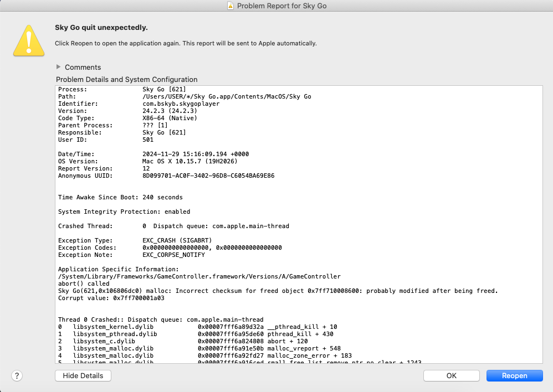Click the Hide Details button
Screen dimensions: 553x392
[83, 376]
